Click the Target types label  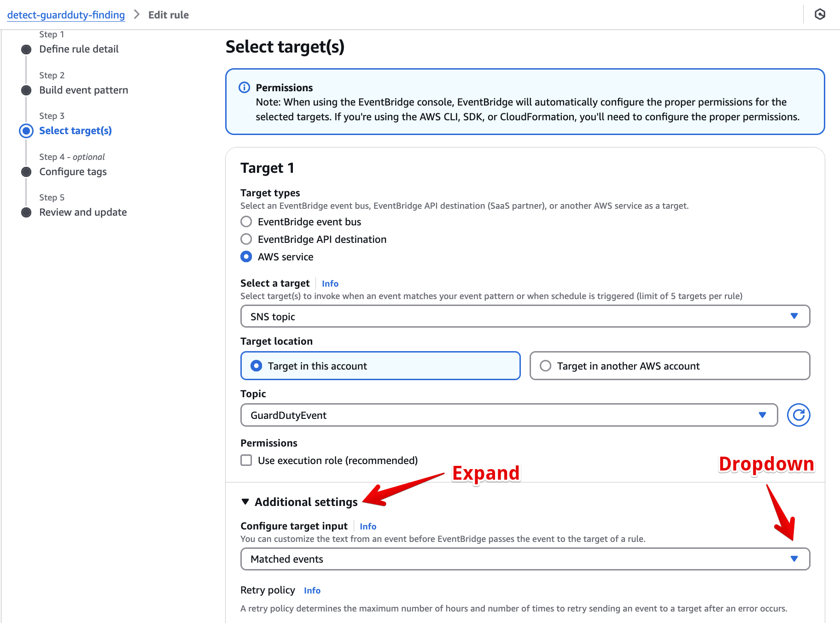[270, 193]
